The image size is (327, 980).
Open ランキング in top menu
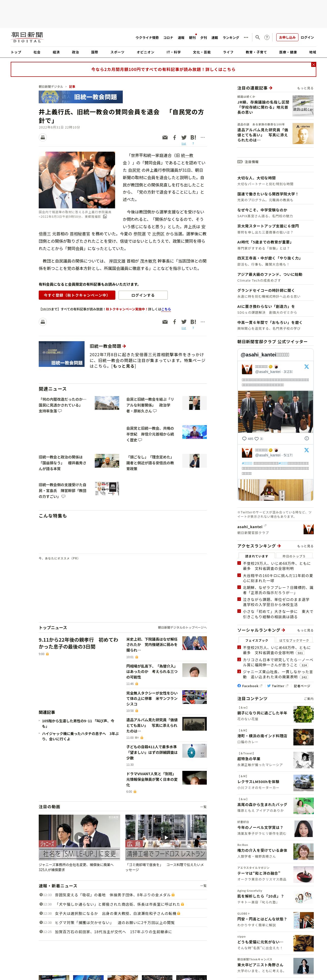click(x=231, y=38)
